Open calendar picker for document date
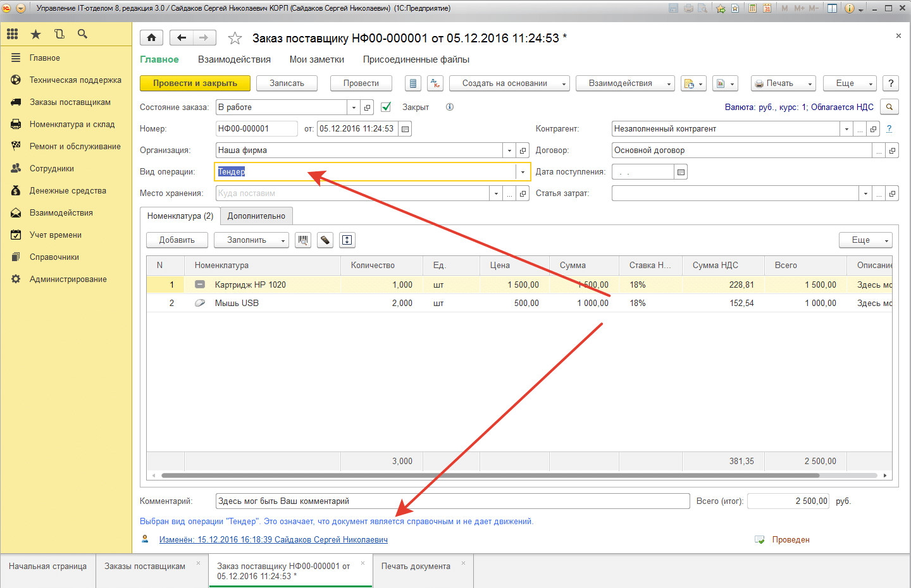This screenshot has width=911, height=588. (406, 129)
